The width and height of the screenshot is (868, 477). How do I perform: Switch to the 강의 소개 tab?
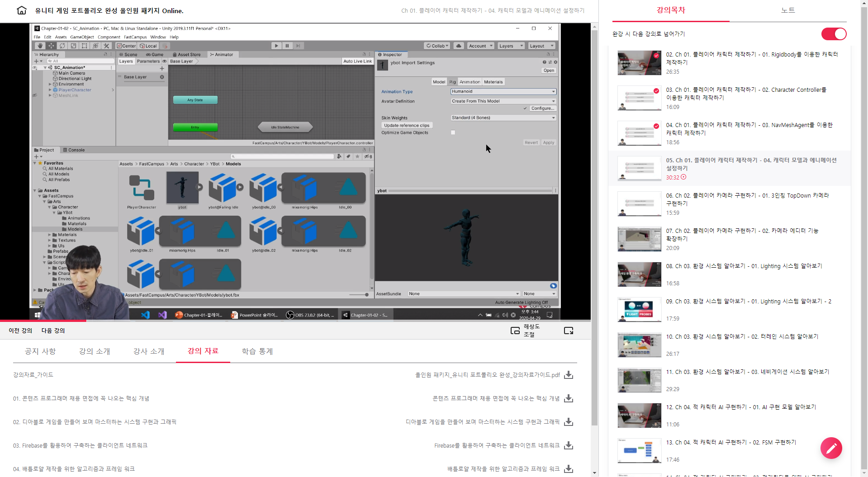(95, 351)
